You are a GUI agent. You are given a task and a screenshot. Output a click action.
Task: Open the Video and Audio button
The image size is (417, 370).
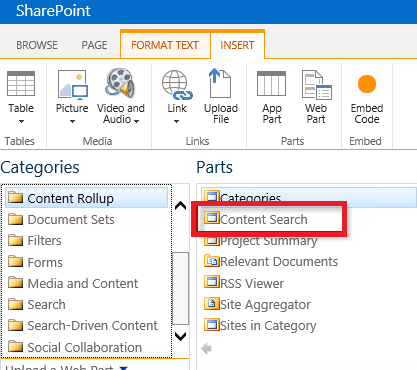[120, 83]
